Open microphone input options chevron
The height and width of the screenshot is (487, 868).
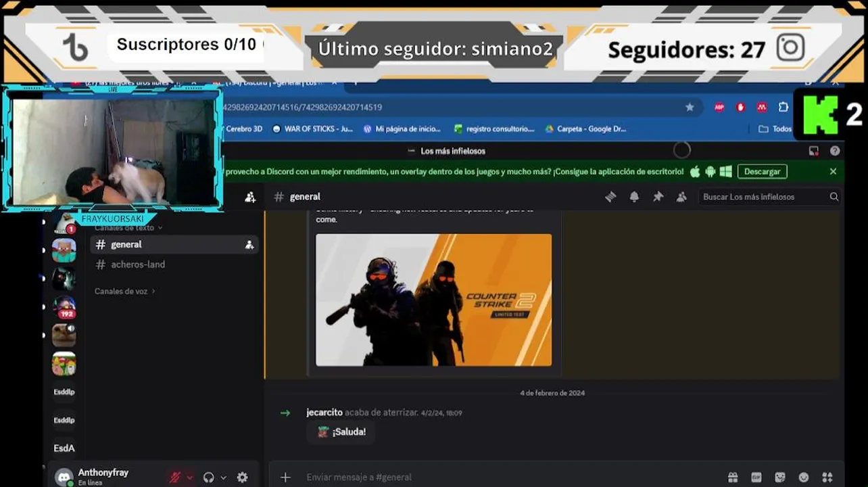[x=190, y=478]
